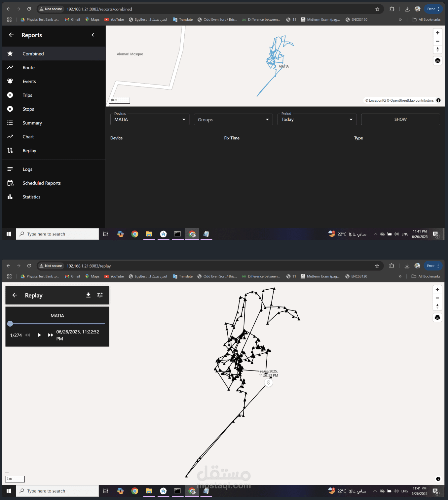Screen dimensions: 448x500
Task: Open the Period dropdown showing Today
Action: coord(317,120)
